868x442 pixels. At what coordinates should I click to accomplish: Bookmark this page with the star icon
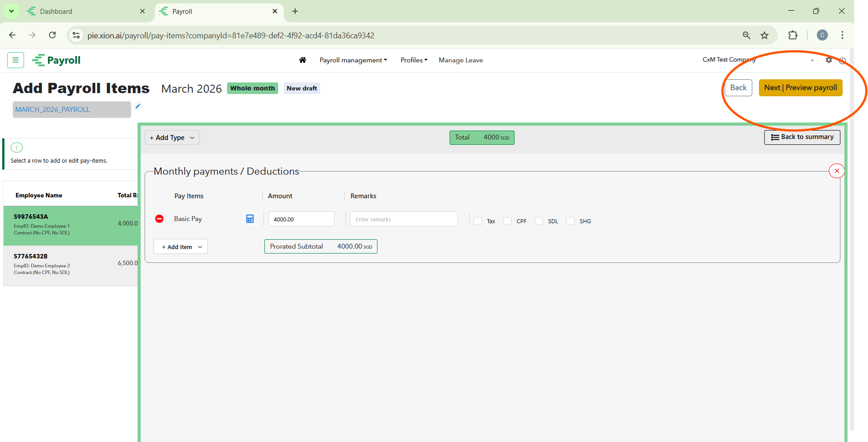[764, 35]
